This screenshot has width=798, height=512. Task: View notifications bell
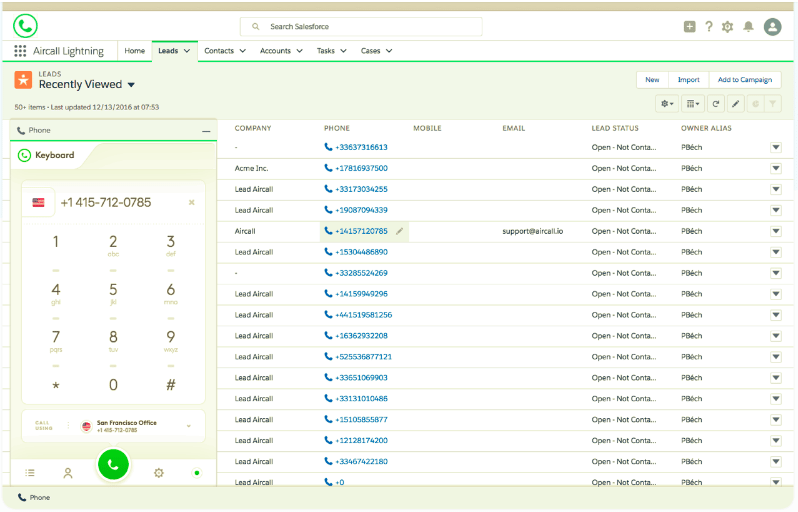[x=749, y=26]
